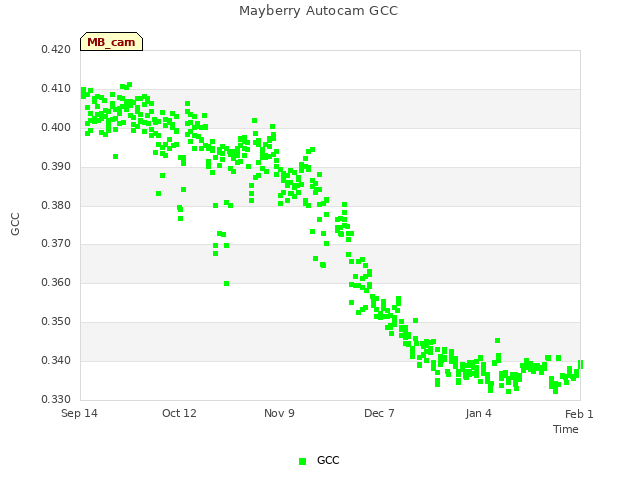Click the GCC legend label text
640x480 pixels.
[328, 460]
